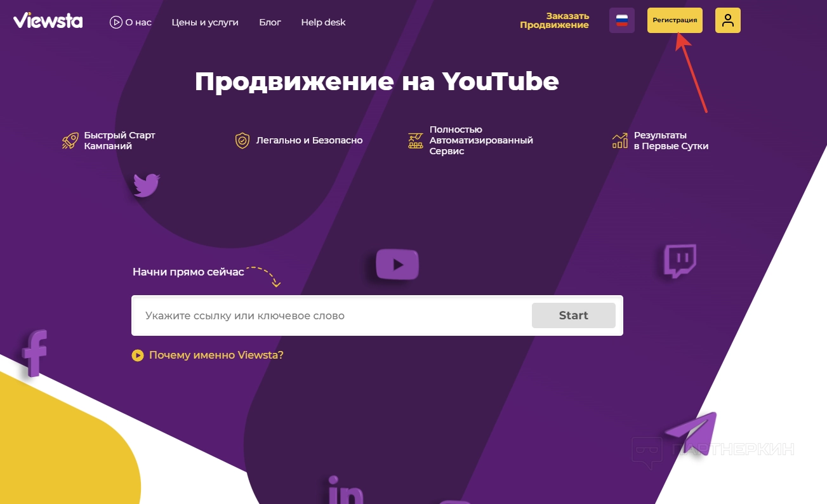Click the Viewsta logo

click(48, 20)
